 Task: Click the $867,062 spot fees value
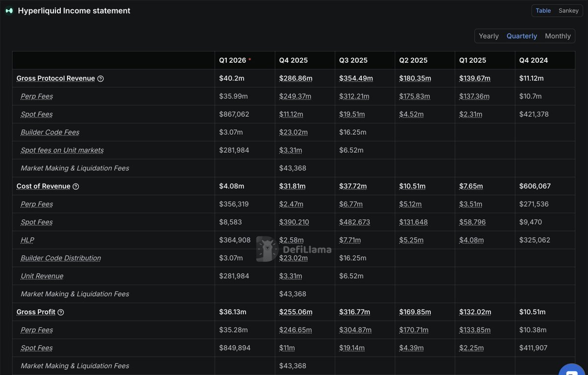pos(234,114)
